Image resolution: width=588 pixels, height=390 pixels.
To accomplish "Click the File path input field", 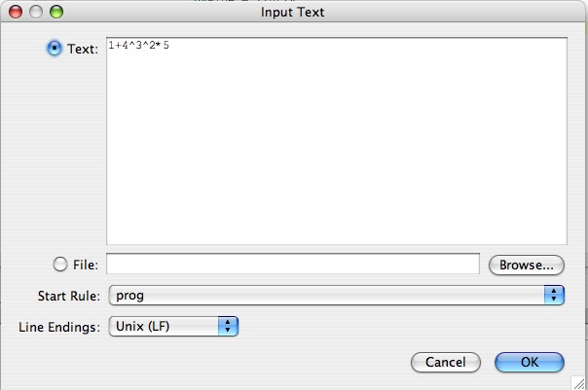I will tap(292, 265).
